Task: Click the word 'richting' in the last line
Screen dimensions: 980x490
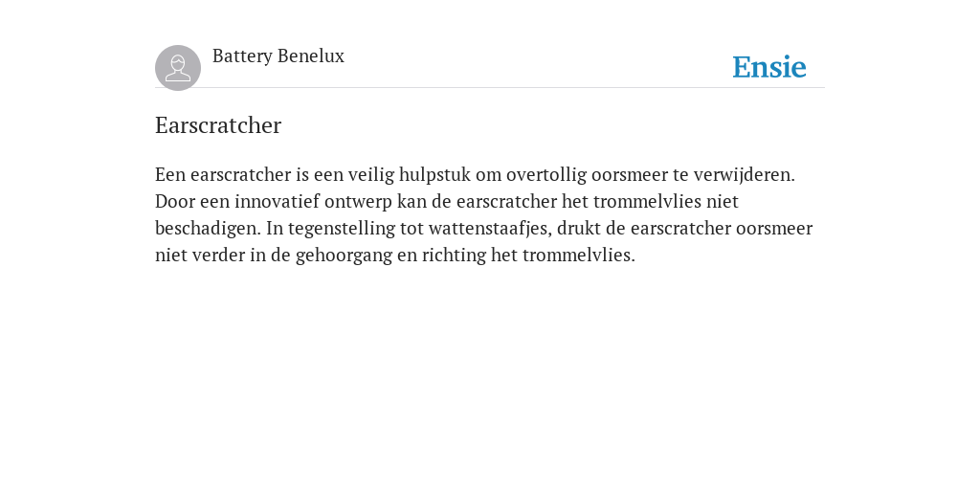Action: coord(454,256)
